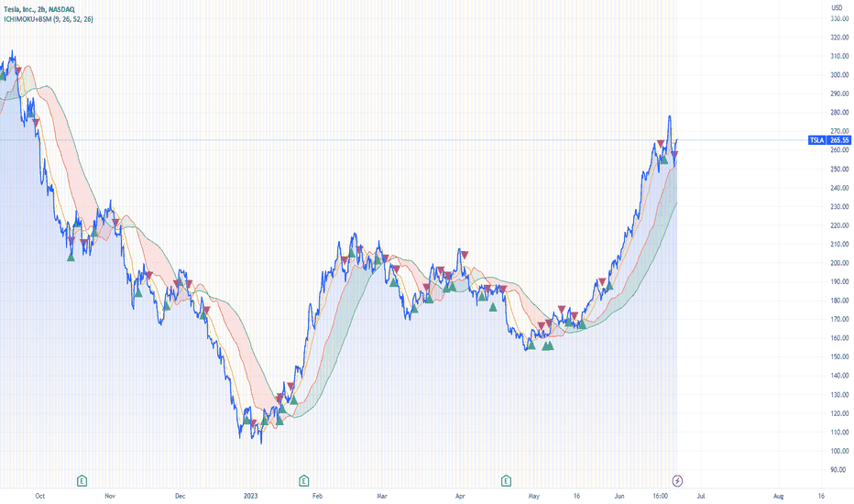Screen dimensions: 854x504
Task: Click the 150.00 price axis label
Action: tap(839, 356)
